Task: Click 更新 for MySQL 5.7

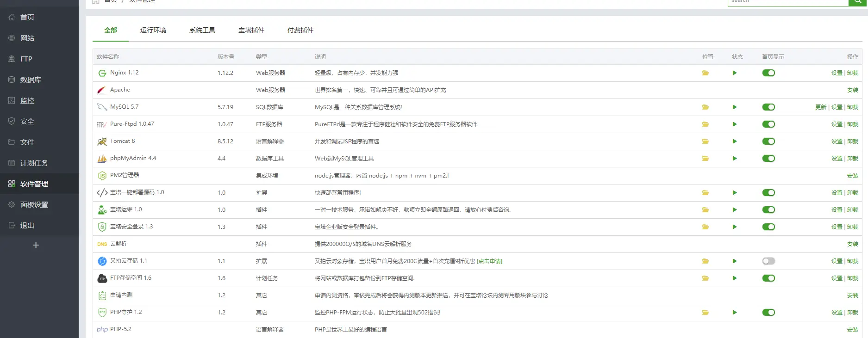Action: 821,107
